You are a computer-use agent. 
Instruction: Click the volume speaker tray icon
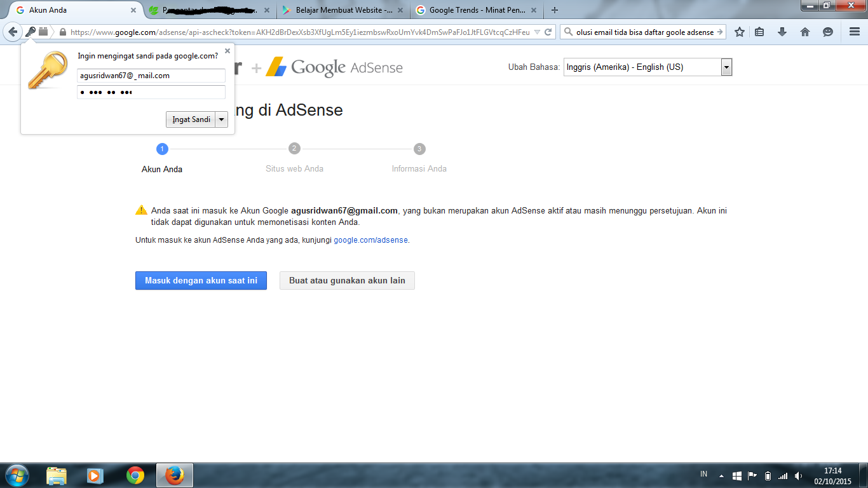pyautogui.click(x=798, y=475)
